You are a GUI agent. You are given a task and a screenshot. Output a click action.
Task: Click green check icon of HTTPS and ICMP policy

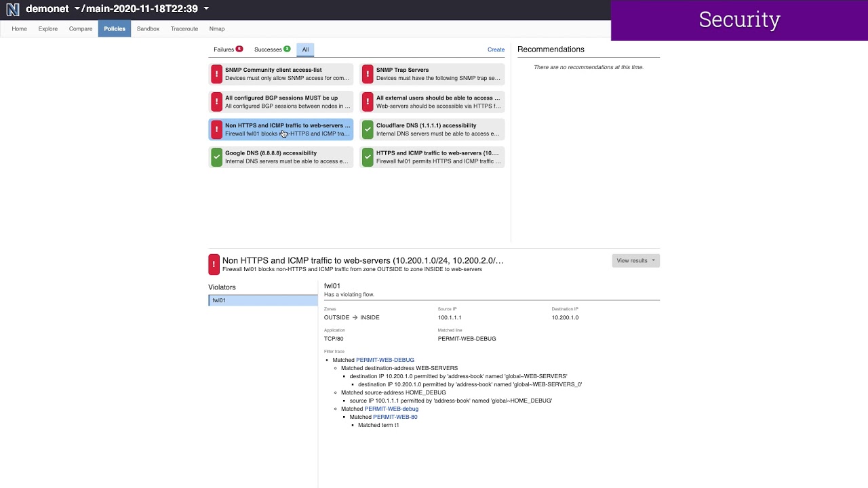(368, 157)
